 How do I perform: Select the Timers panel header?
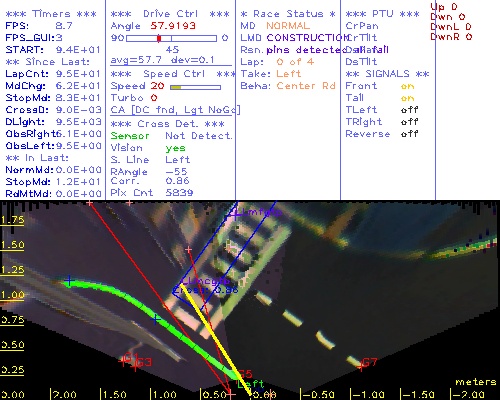coord(51,14)
